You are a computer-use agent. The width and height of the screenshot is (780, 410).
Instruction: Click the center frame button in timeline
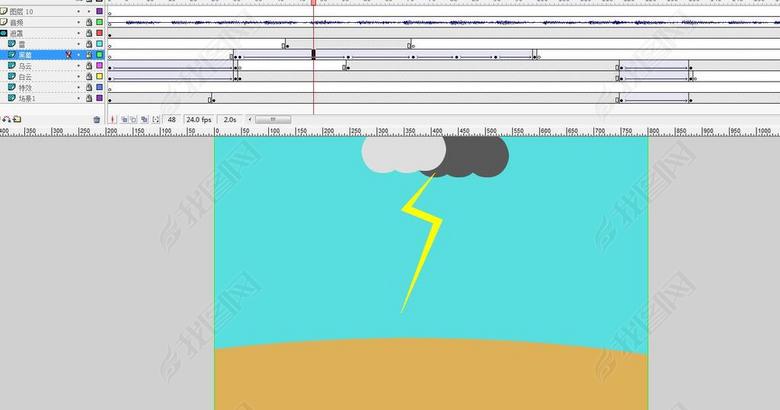pyautogui.click(x=112, y=119)
